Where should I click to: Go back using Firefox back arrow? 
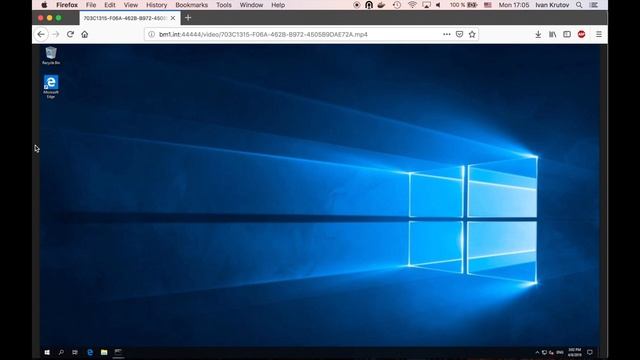coord(41,34)
